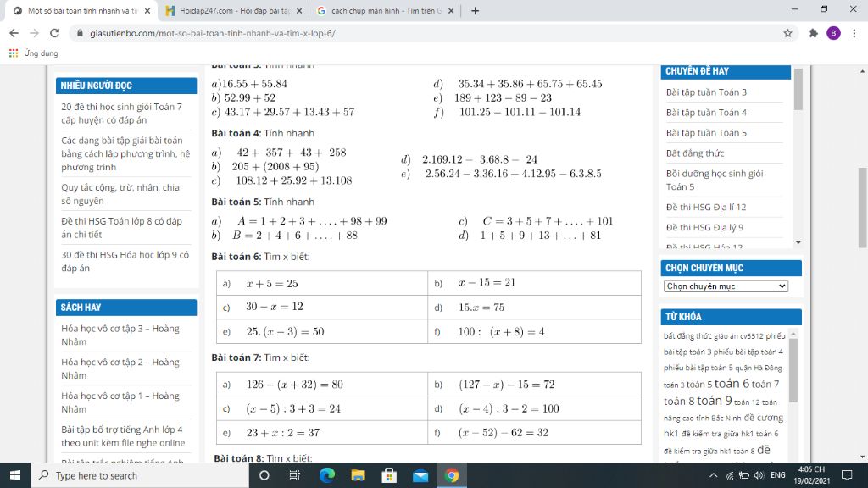
Task: Go forward to the next page
Action: (x=34, y=33)
